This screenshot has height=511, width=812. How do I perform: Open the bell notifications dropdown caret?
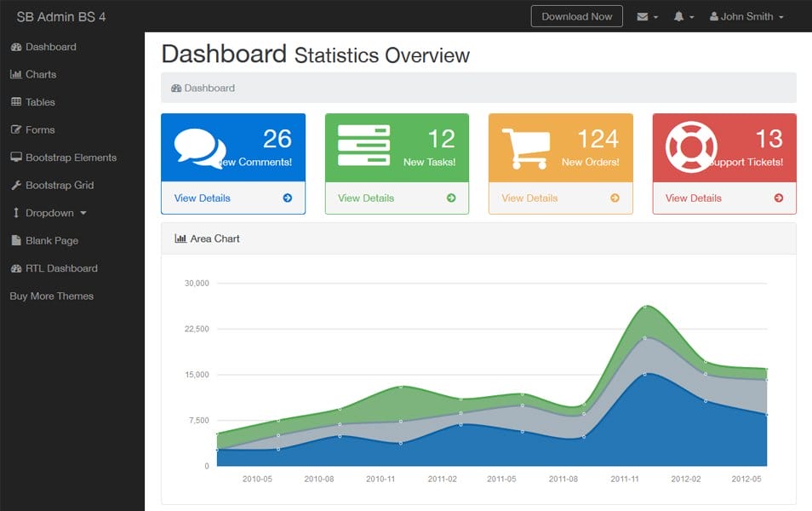(690, 15)
